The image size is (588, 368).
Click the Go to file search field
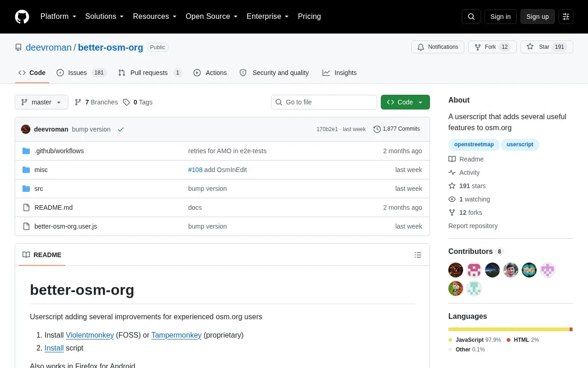click(x=324, y=102)
